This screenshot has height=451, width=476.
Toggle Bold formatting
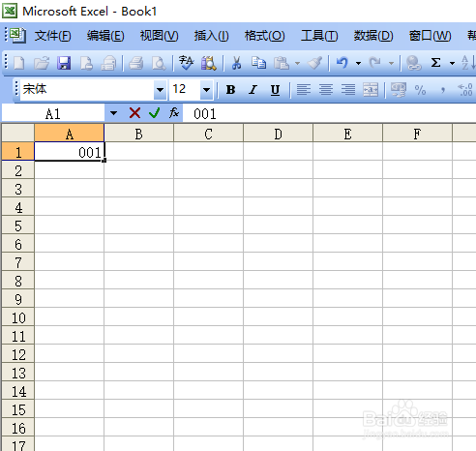click(x=230, y=90)
